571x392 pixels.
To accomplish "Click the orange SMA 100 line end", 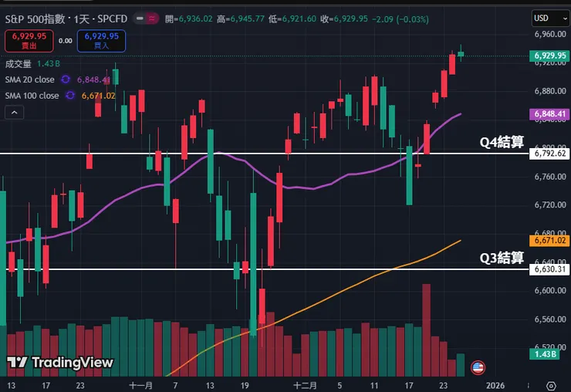I will tap(461, 241).
